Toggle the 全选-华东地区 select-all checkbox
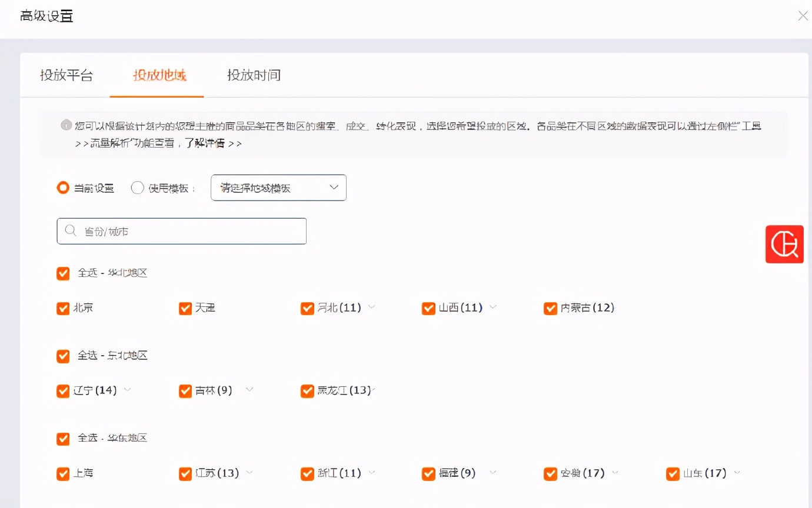 click(63, 438)
